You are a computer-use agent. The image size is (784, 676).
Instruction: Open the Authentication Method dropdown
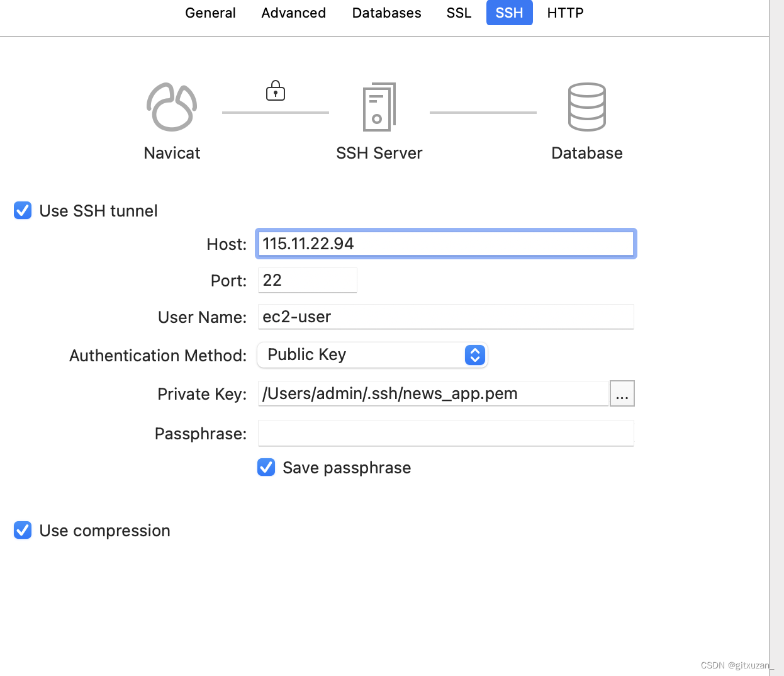[372, 355]
